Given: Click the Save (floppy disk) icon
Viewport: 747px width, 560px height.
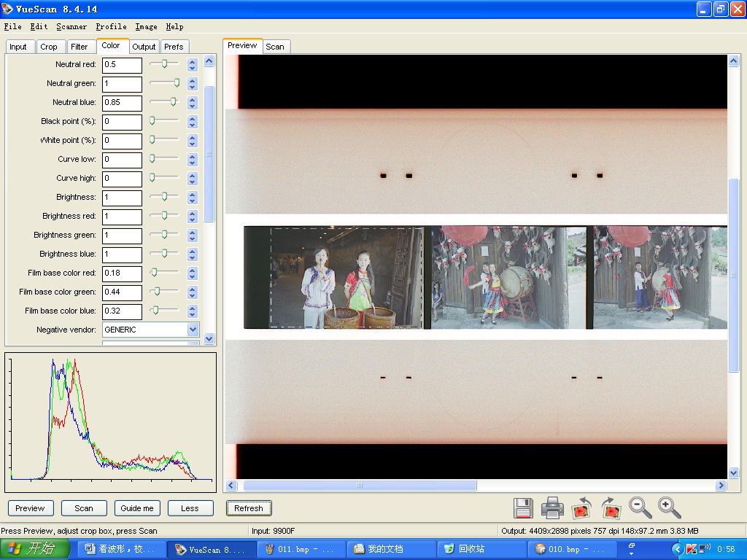Looking at the screenshot, I should click(523, 507).
